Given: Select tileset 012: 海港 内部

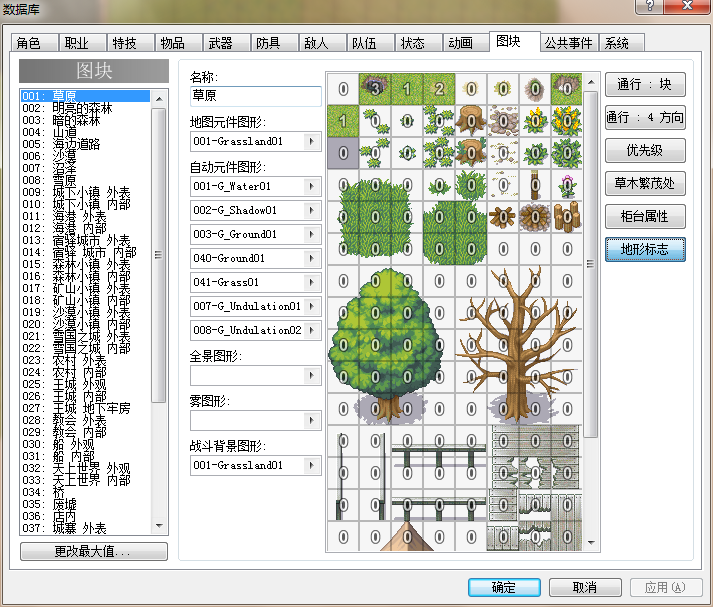Looking at the screenshot, I should click(x=85, y=228).
